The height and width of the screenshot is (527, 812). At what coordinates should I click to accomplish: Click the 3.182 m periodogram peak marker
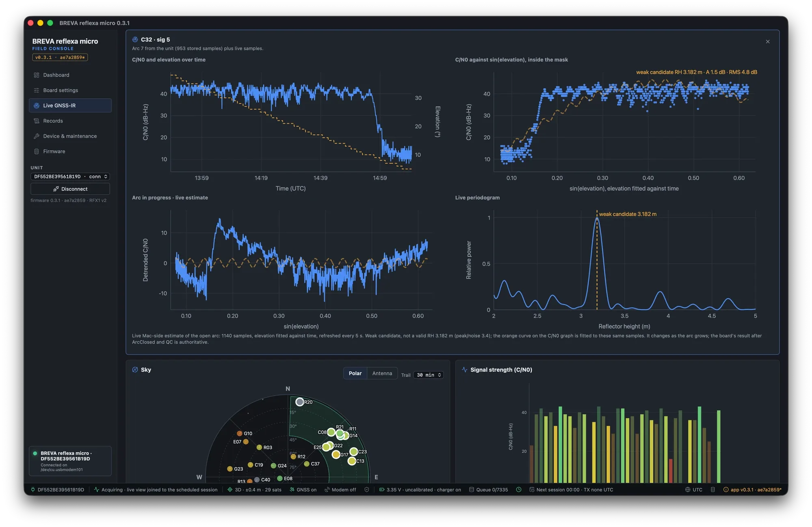(x=597, y=260)
